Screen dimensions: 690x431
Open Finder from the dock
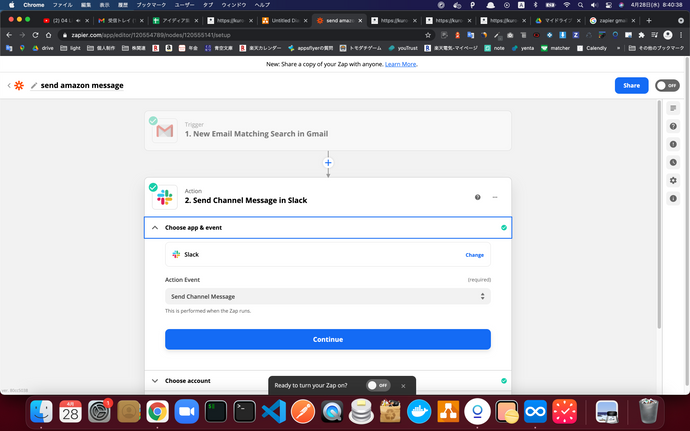tap(41, 412)
